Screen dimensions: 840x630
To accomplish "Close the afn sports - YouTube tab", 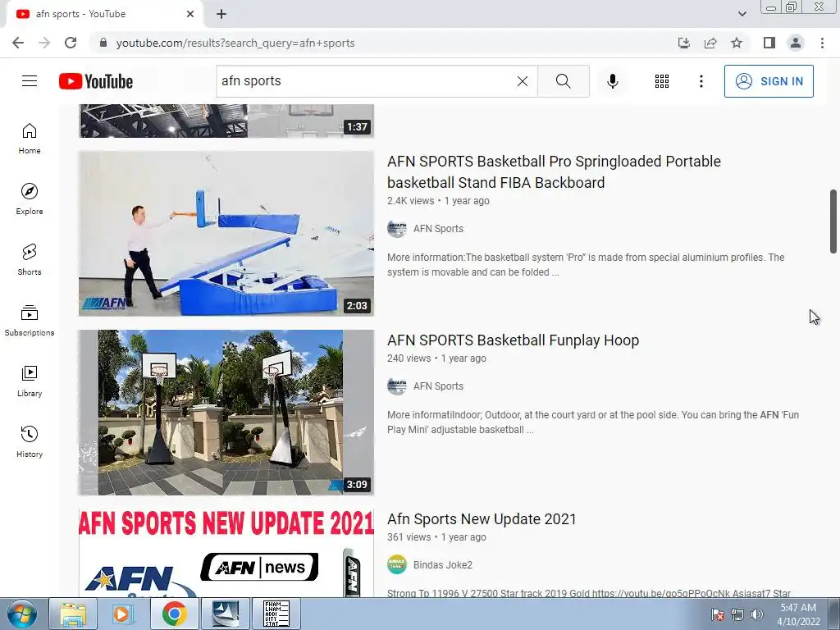I will click(190, 14).
